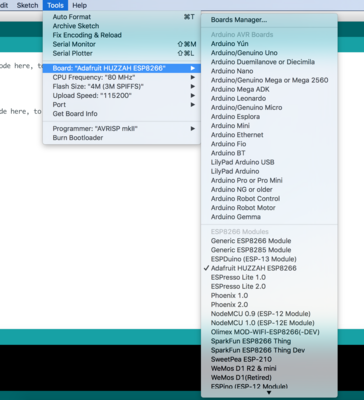The width and height of the screenshot is (364, 400).
Task: Choose Arduino BT board
Action: [269, 153]
